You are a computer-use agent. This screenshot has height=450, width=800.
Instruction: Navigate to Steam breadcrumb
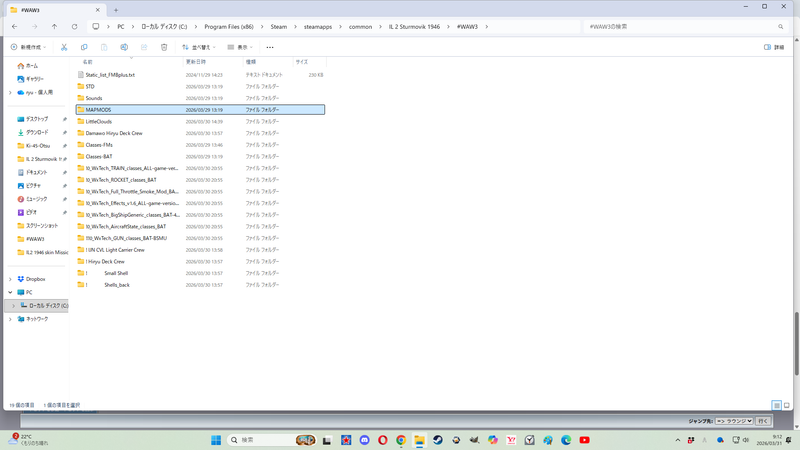[x=279, y=27]
